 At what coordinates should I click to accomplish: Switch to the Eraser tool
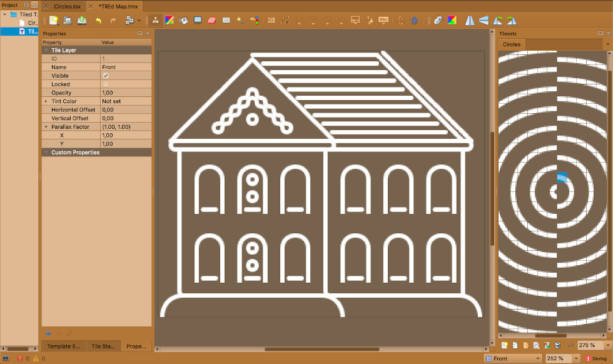click(x=212, y=20)
